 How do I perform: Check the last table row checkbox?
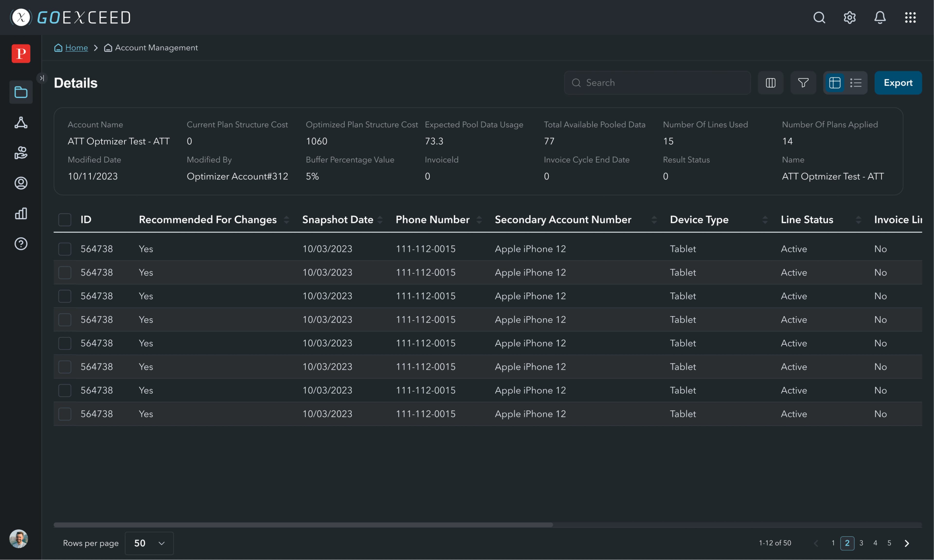(x=65, y=414)
